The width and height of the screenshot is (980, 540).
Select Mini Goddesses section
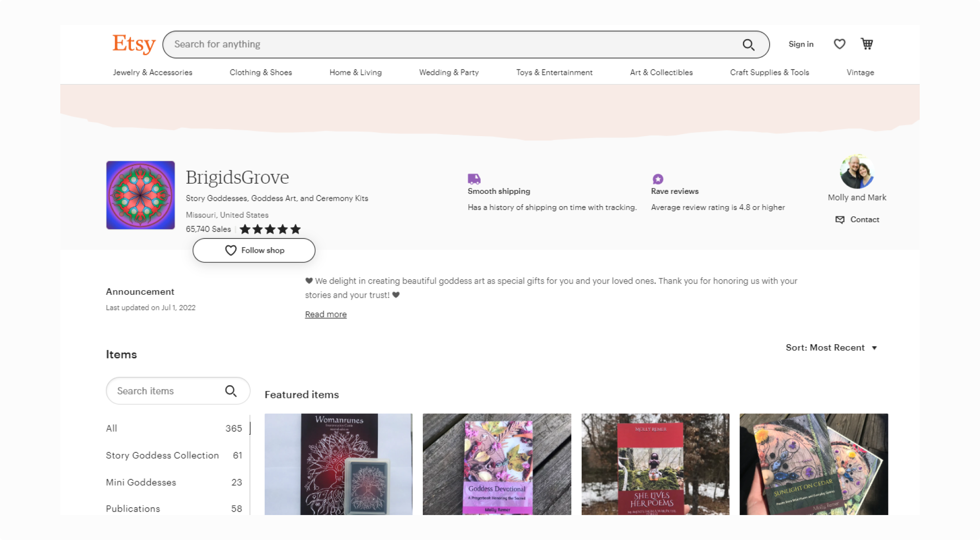174,482
